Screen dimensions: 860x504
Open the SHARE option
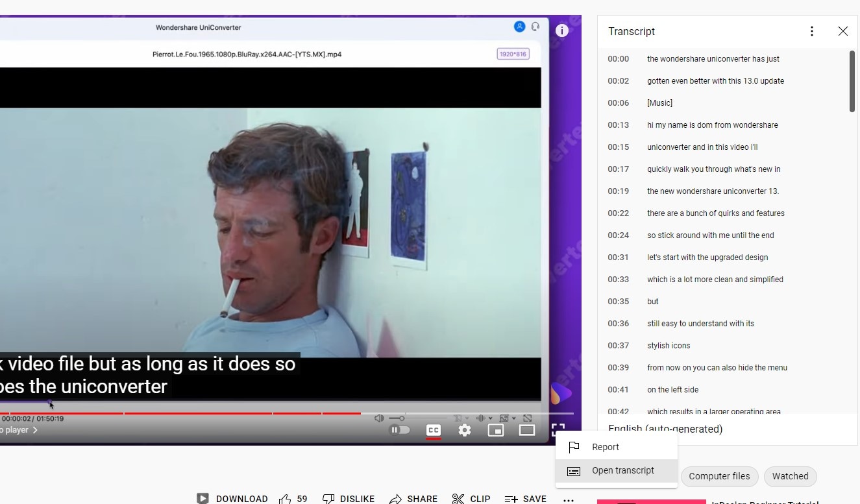coord(413,499)
